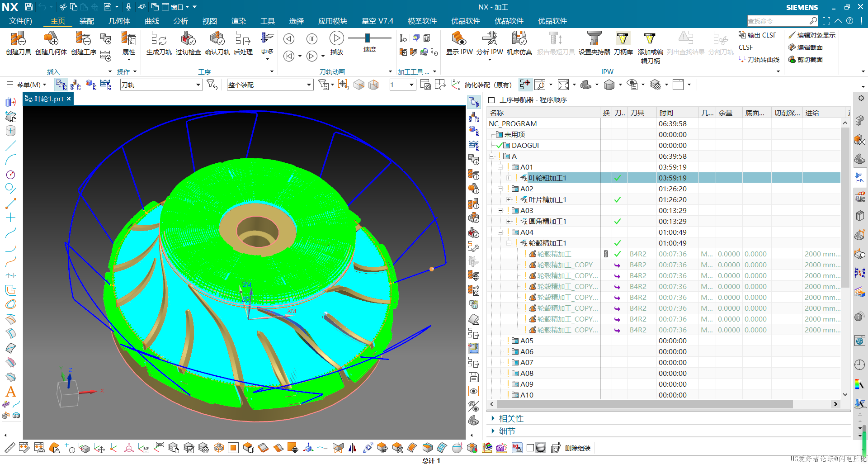Select the text annotation A tool in left sidebar
Viewport: 868px width, 464px height.
click(11, 392)
